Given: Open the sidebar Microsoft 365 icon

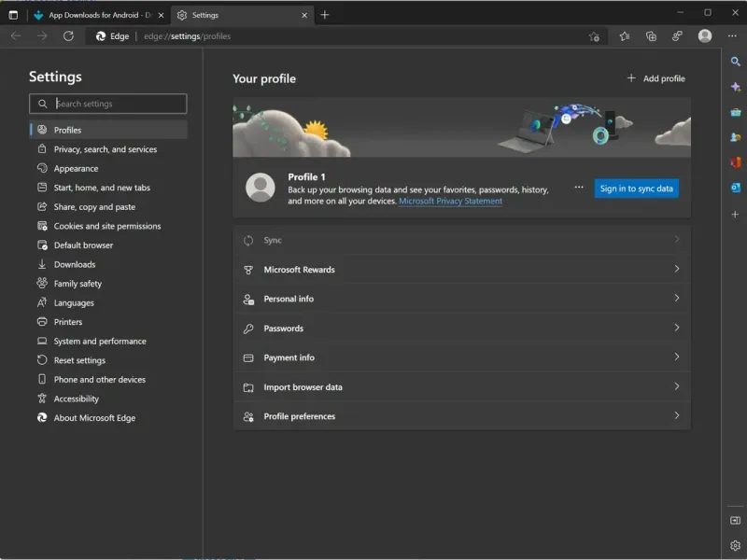Looking at the screenshot, I should [x=735, y=162].
